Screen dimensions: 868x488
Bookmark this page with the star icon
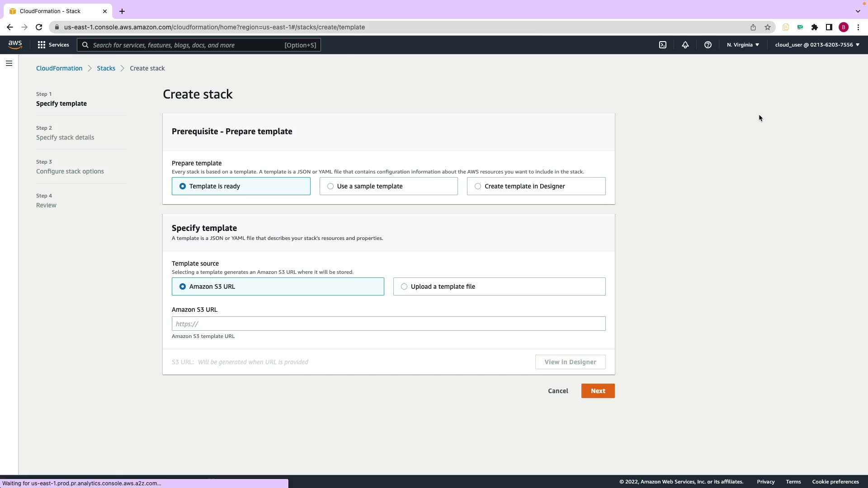click(768, 27)
